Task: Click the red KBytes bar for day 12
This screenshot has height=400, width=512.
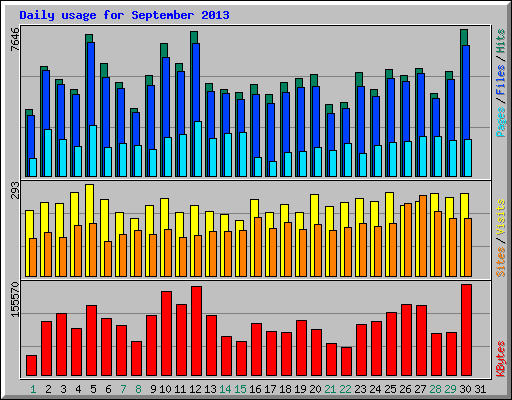Action: point(196,331)
